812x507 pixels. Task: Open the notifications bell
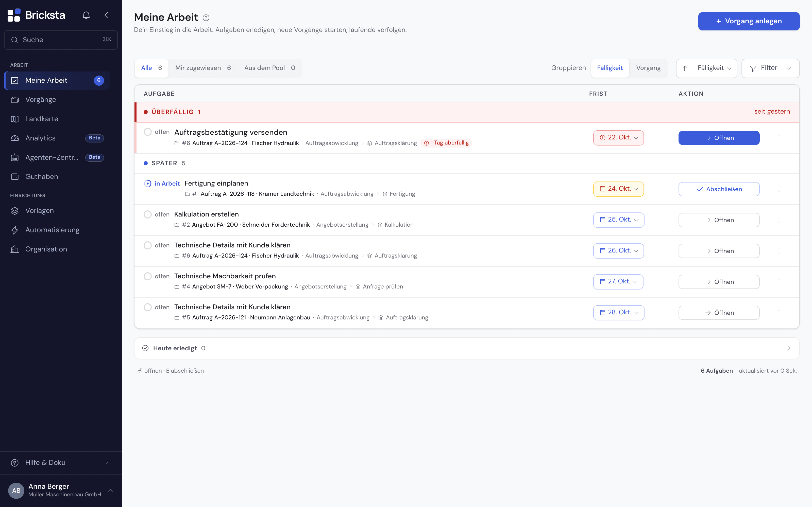86,15
